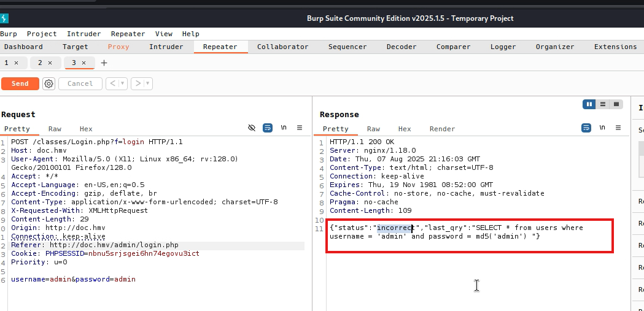Click the X-Requested-With header line
Image resolution: width=644 pixels, height=311 pixels.
coord(79,210)
